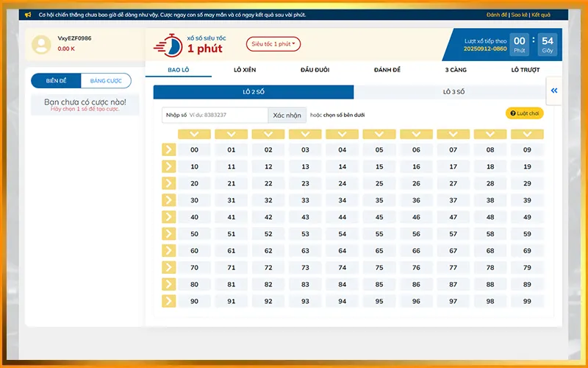The height and width of the screenshot is (368, 588).
Task: Click the Kết quả link
Action: 541,15
